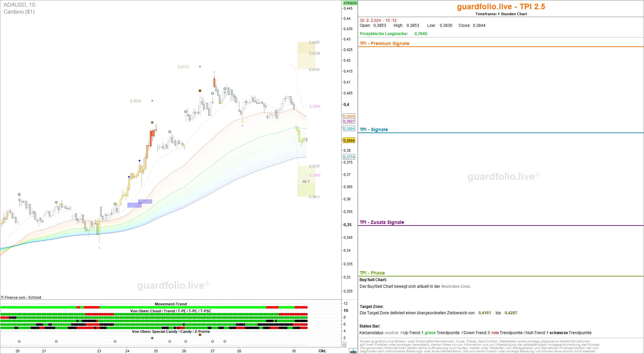Viewport: 644px width, 354px height.
Task: Click the Close value 0,3844 in info panel
Action: [x=479, y=25]
